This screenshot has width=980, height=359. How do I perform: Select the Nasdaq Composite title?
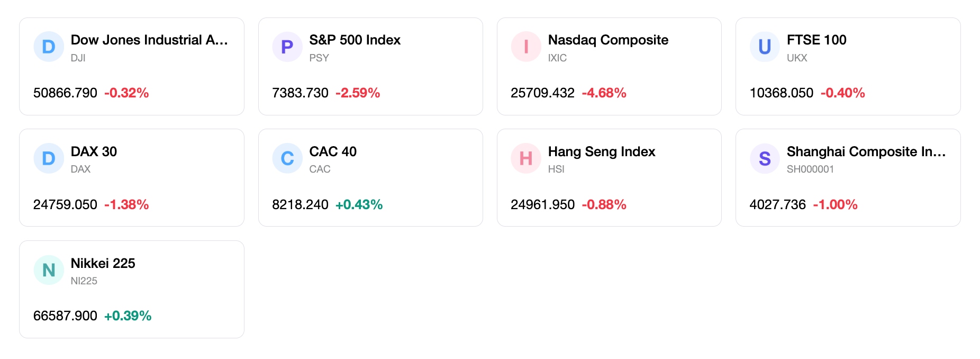click(608, 40)
